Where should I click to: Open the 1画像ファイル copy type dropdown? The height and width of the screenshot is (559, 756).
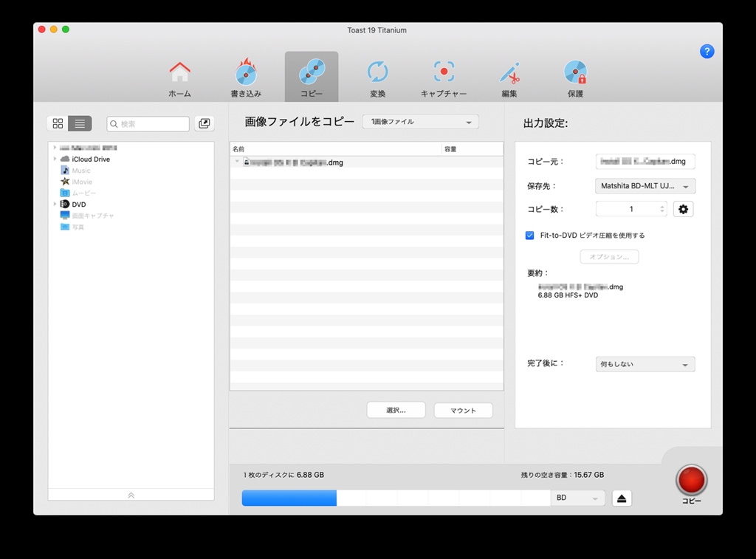420,122
